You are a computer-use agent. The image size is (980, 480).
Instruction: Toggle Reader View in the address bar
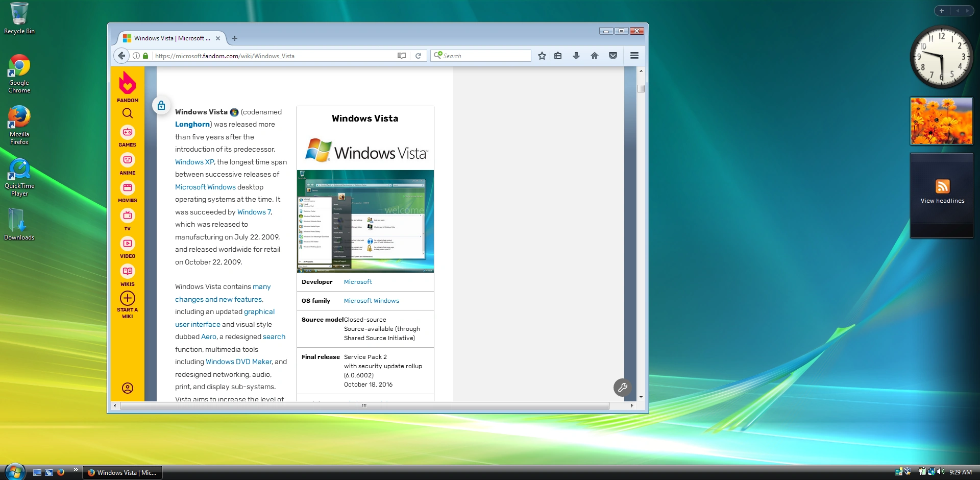tap(402, 56)
